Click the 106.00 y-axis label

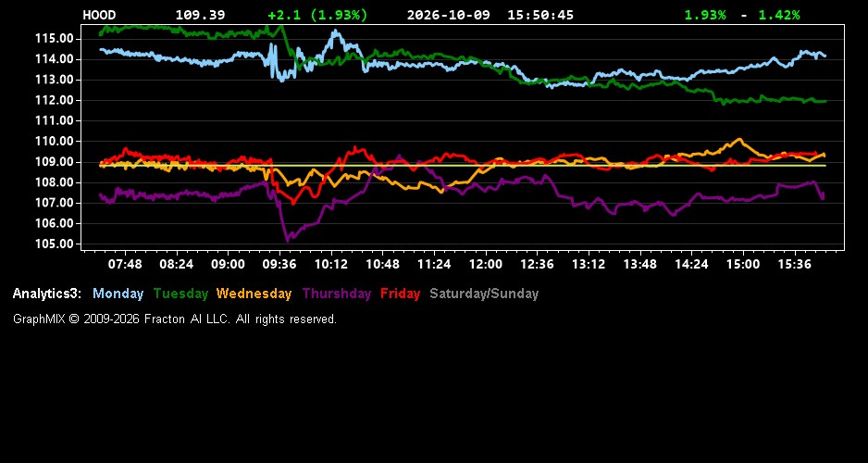click(x=55, y=224)
